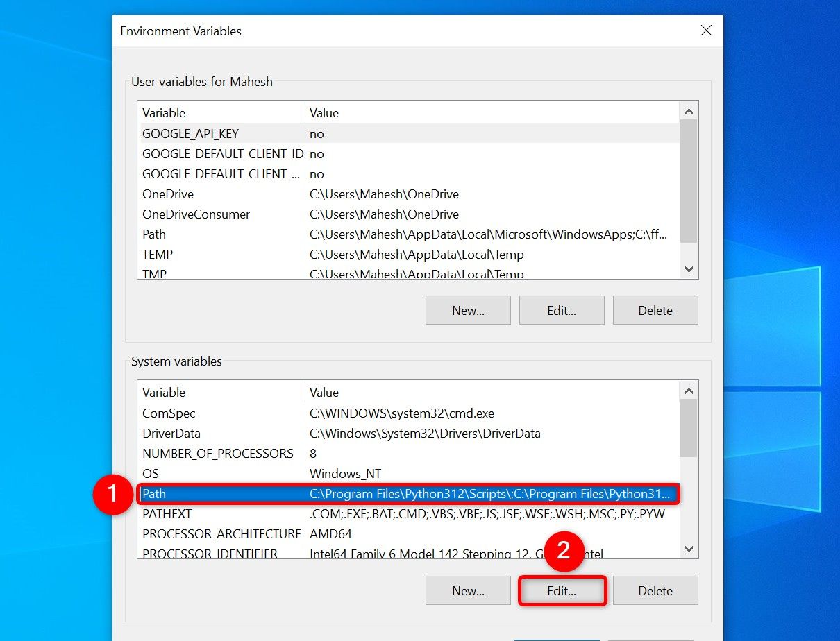Select GOOGLE_DEFAULT_CLIENT_ID user variable row
840x641 pixels.
coord(409,154)
